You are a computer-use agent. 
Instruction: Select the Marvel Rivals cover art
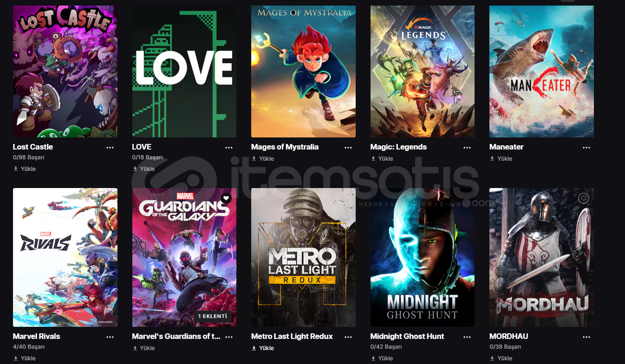pos(65,257)
